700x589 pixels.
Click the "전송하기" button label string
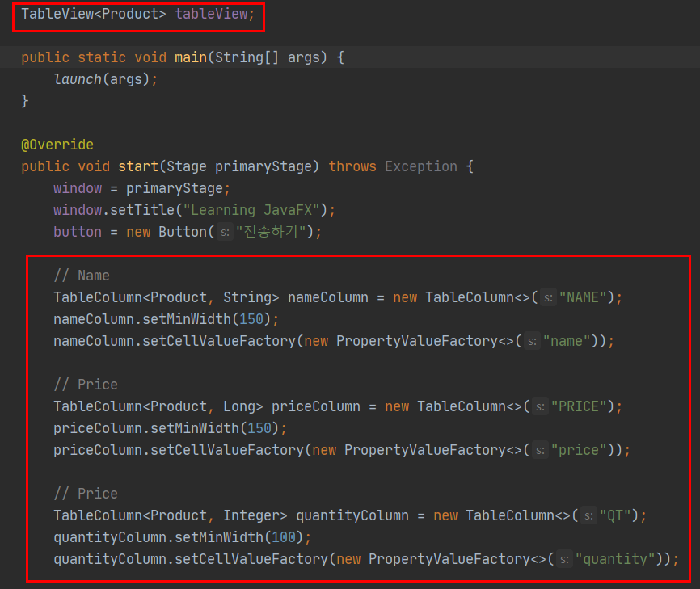point(271,232)
